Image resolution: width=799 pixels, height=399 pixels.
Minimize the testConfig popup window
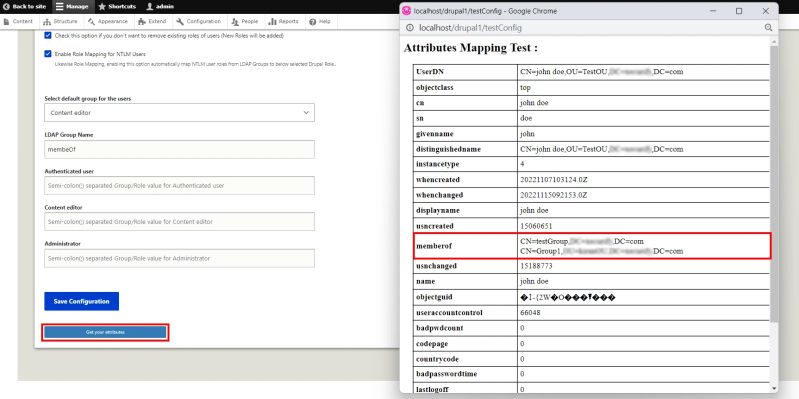(712, 11)
